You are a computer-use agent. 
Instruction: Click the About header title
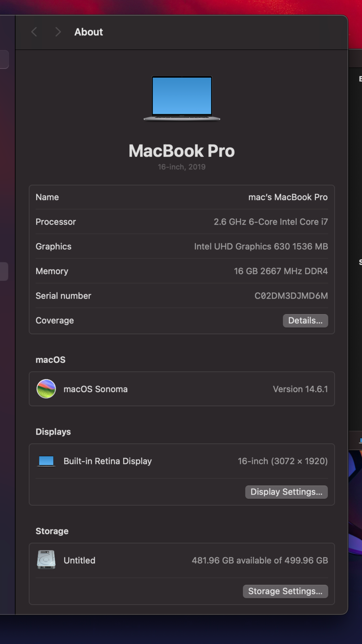click(88, 32)
